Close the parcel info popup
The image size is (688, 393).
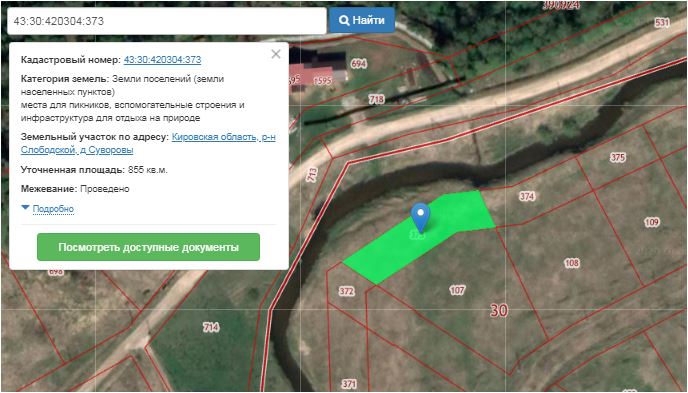click(x=276, y=54)
